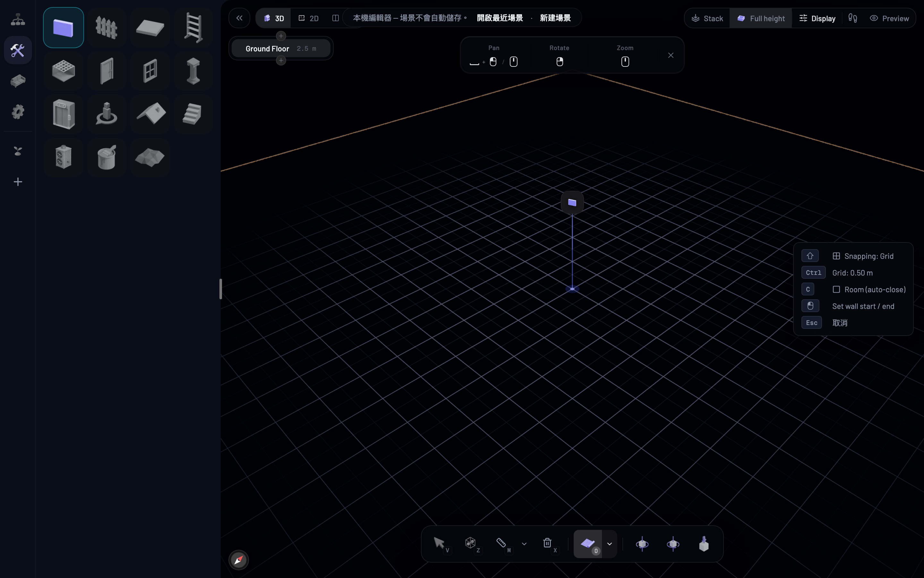Screen dimensions: 924x578
Task: Add a level above Ground Floor
Action: coord(281,36)
